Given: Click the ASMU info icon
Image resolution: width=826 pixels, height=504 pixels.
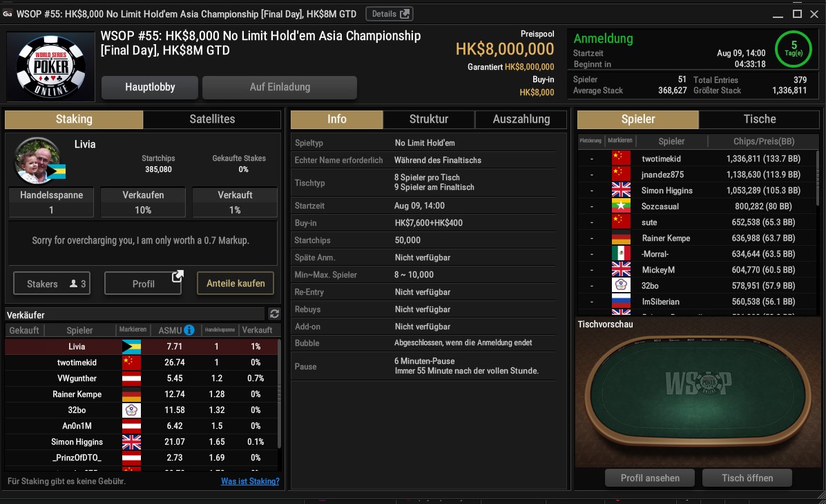Looking at the screenshot, I should point(189,330).
